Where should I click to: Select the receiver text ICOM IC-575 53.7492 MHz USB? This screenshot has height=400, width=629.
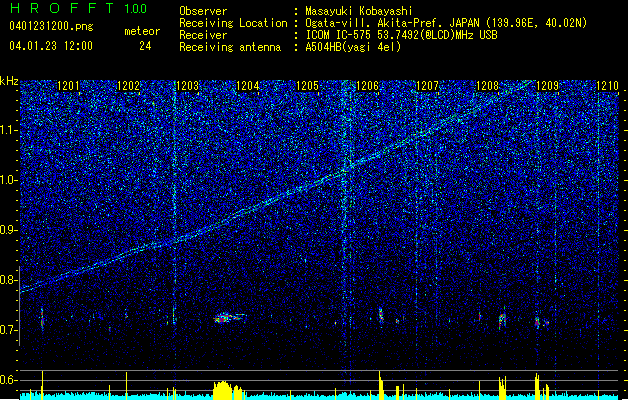[x=402, y=35]
